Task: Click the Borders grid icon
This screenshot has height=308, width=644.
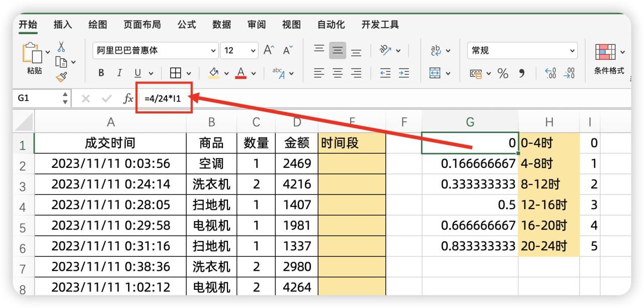Action: 176,73
